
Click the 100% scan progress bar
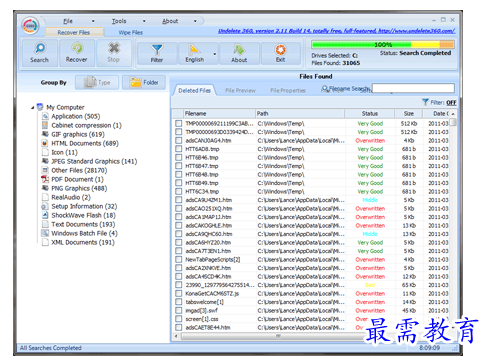pos(383,44)
